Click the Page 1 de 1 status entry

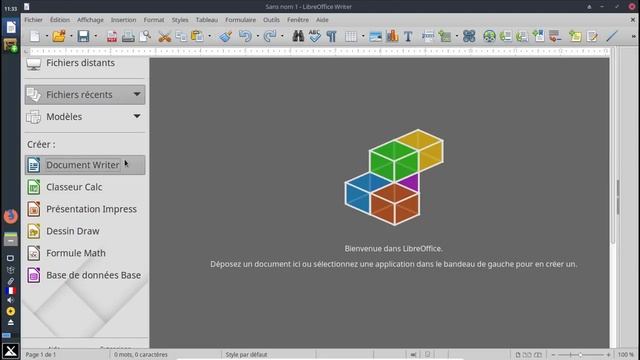point(41,355)
